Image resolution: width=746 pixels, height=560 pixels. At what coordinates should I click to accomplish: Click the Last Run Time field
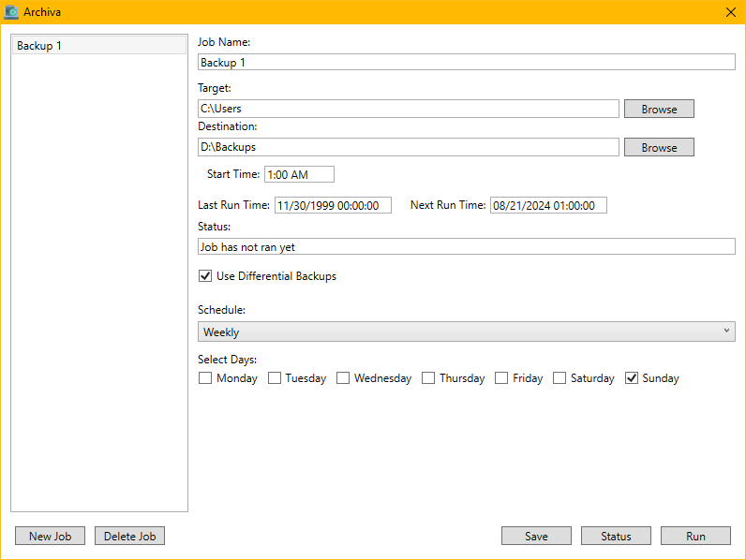[333, 205]
